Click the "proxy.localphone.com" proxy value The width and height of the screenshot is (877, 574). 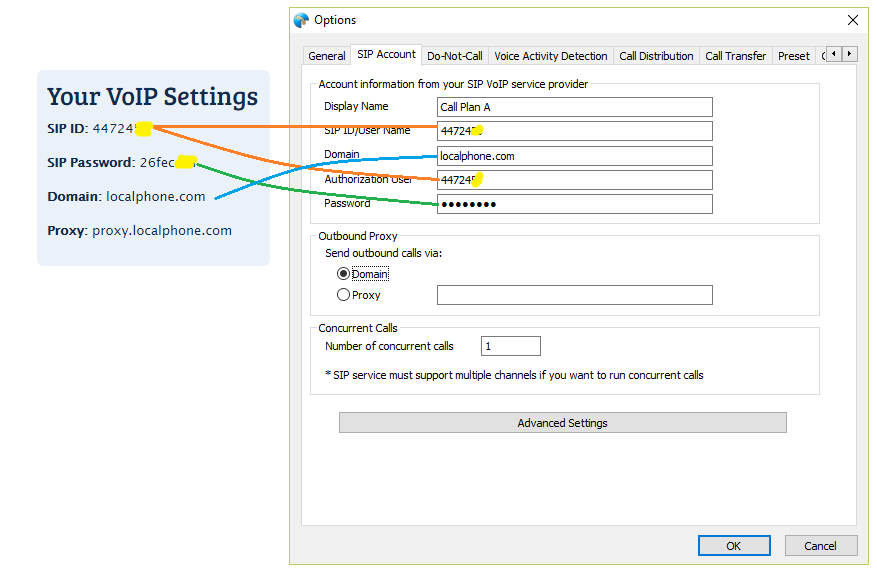coord(162,230)
